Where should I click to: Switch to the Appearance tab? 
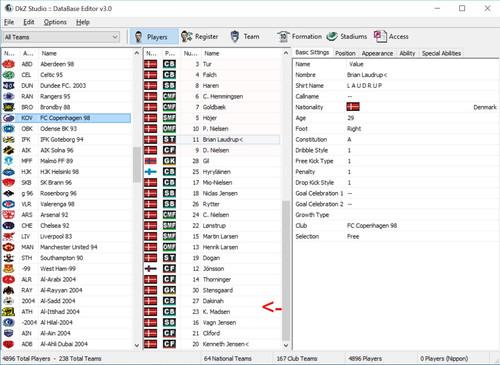[x=377, y=53]
